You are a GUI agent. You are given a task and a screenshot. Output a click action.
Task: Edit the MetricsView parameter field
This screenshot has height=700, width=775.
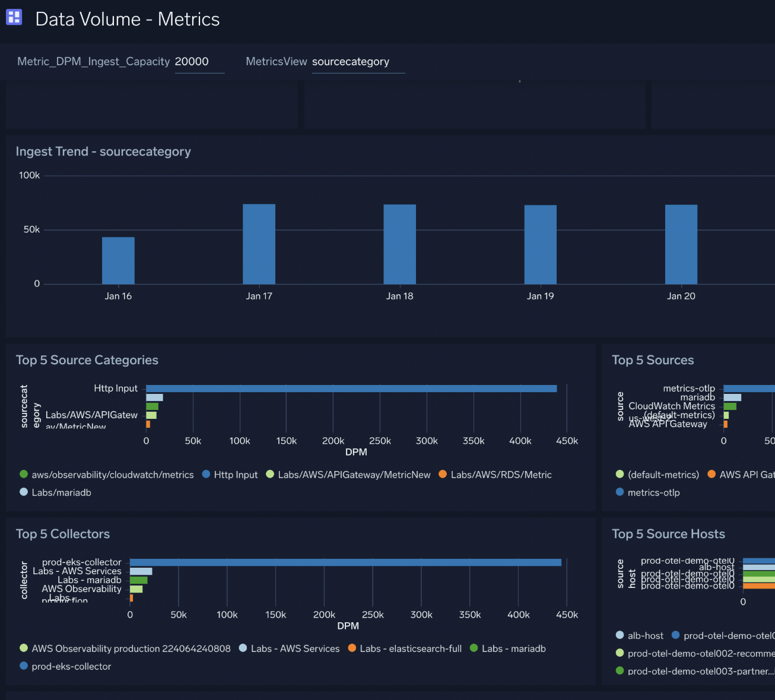[x=357, y=62]
